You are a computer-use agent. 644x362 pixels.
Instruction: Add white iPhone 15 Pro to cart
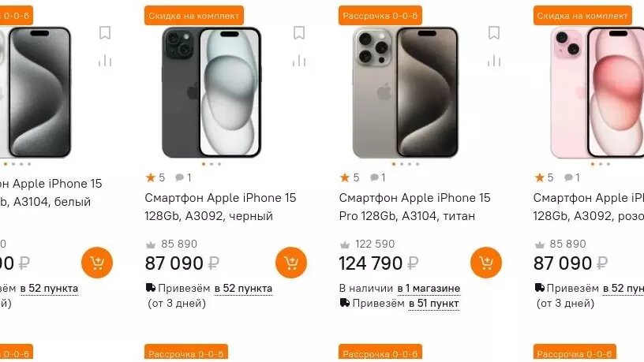pyautogui.click(x=97, y=263)
